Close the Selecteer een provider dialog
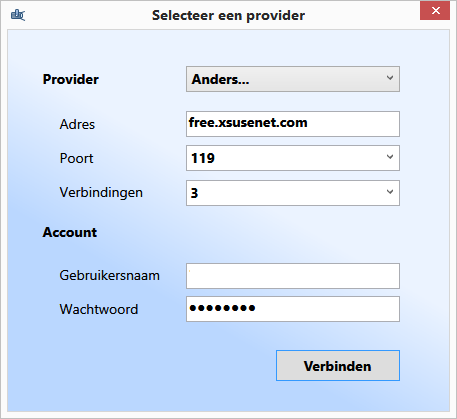The height and width of the screenshot is (419, 457). tap(435, 11)
